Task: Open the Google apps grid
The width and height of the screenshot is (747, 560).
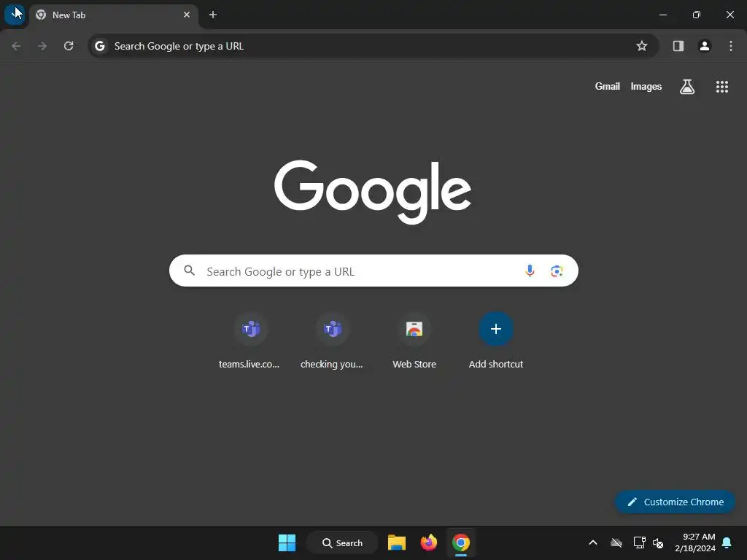Action: click(722, 87)
